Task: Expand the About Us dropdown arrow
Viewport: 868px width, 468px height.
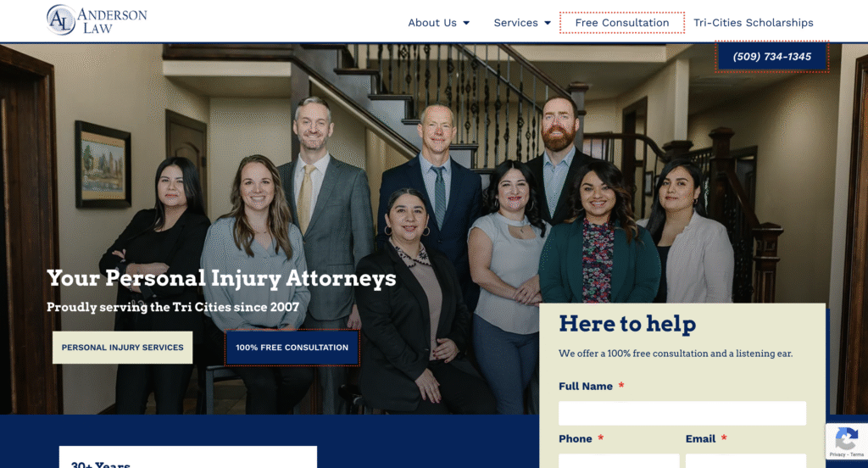Action: [466, 23]
